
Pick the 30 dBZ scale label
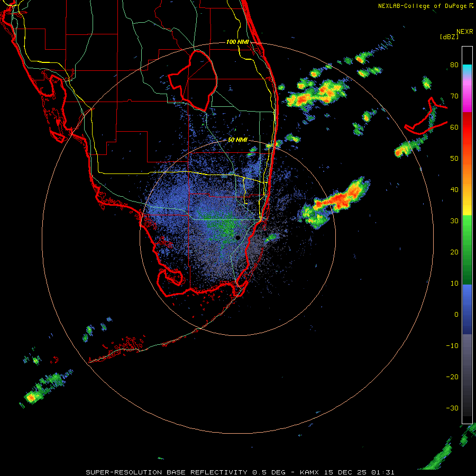pos(454,221)
